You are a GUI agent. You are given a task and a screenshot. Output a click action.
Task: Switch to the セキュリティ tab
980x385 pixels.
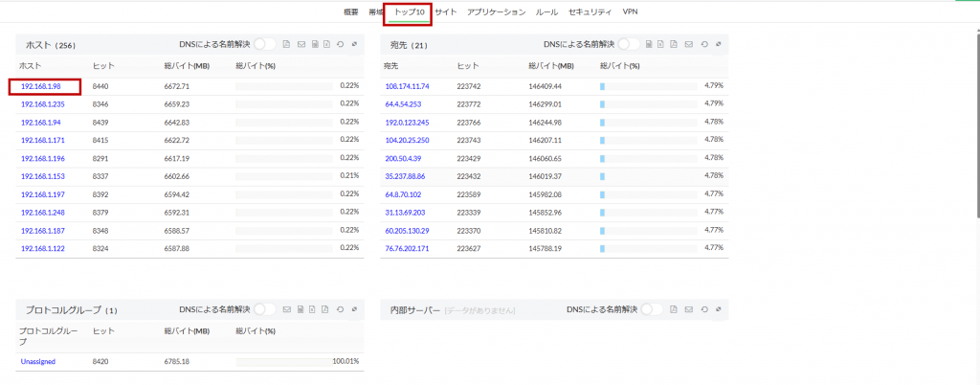tap(588, 12)
